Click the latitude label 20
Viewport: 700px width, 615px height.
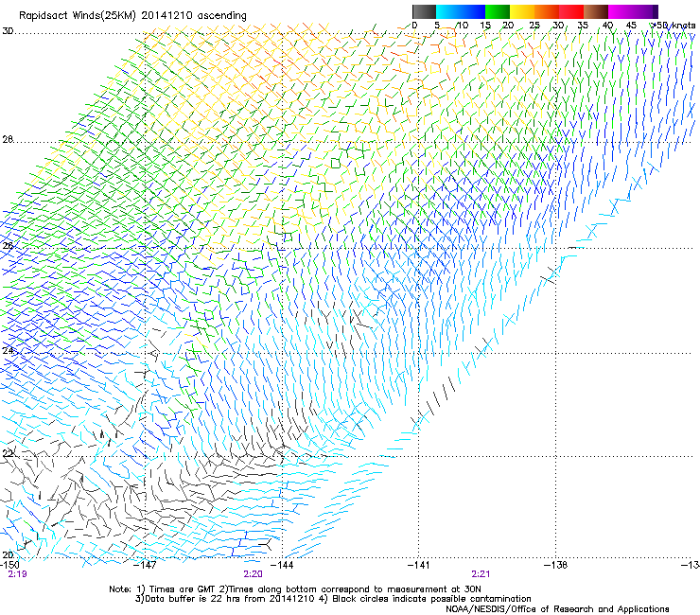(x=8, y=554)
